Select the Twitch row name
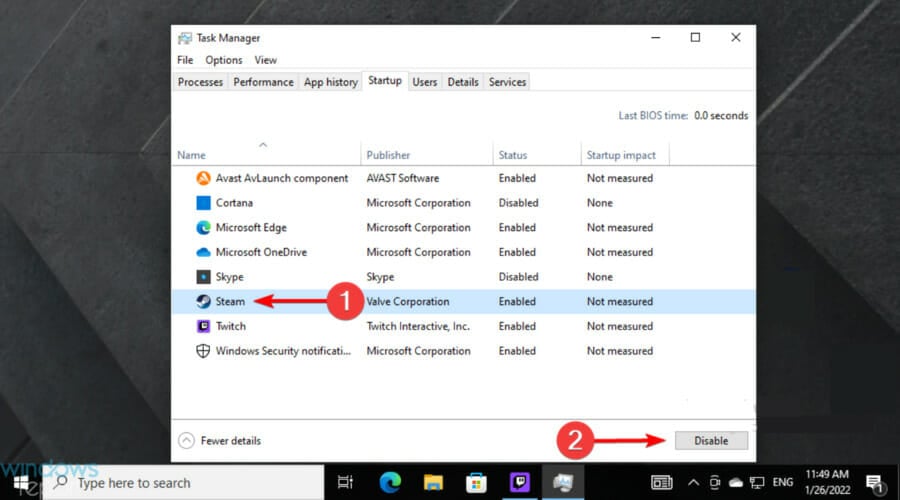The image size is (900, 500). pos(231,326)
